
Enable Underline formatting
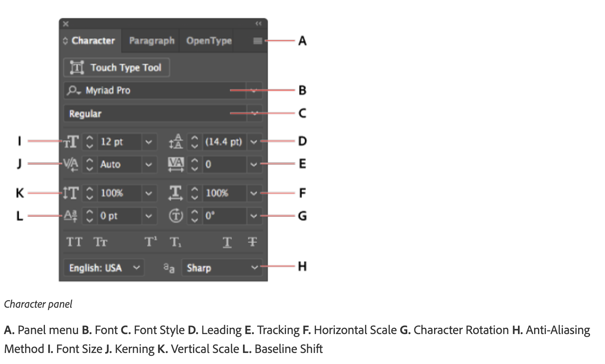[227, 242]
